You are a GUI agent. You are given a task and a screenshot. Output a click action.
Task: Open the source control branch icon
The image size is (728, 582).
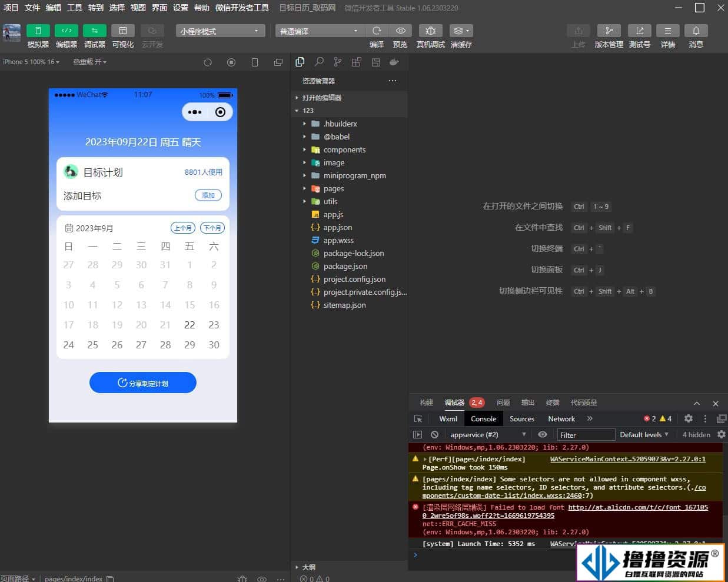(337, 62)
